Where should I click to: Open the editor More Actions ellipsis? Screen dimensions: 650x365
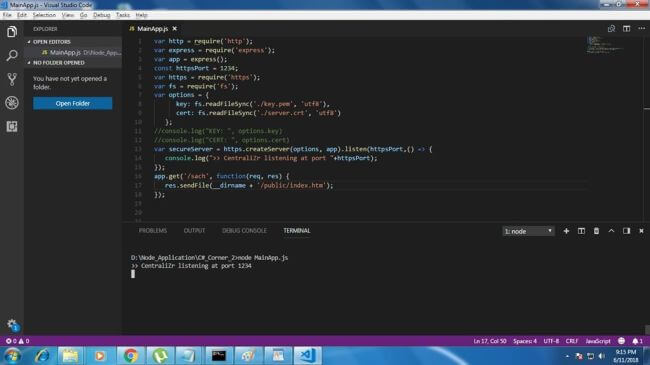point(641,29)
